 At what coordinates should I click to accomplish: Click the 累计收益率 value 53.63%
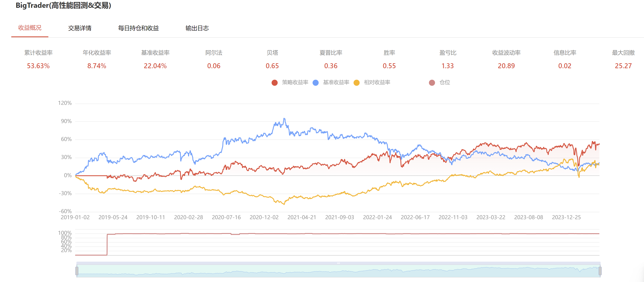coord(38,66)
